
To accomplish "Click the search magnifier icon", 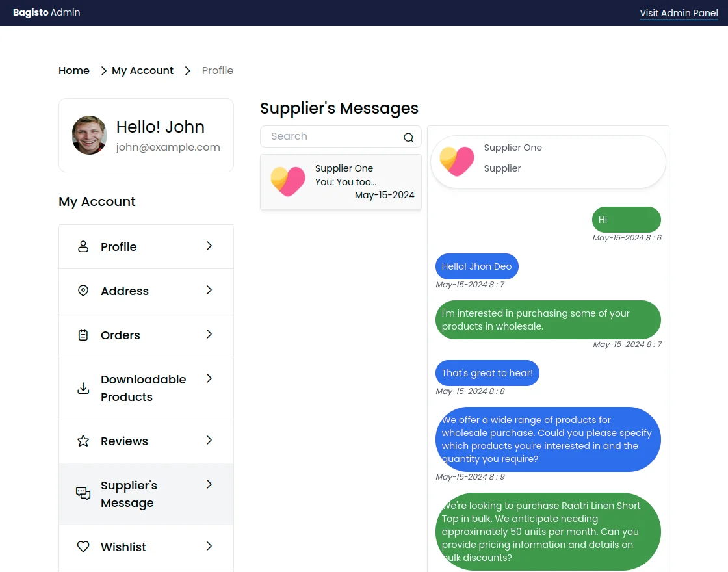I will coord(408,137).
